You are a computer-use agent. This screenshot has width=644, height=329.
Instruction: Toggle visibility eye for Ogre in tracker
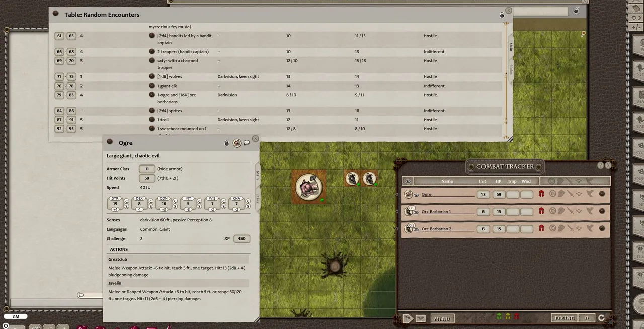417,195
